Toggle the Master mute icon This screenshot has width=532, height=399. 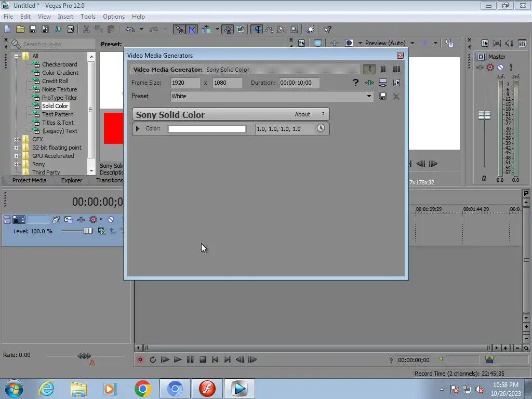[x=500, y=67]
